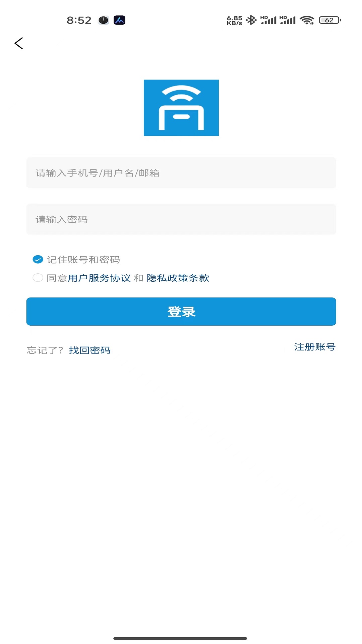The image size is (362, 644).
Task: Open the 找回密码 link
Action: (89, 350)
